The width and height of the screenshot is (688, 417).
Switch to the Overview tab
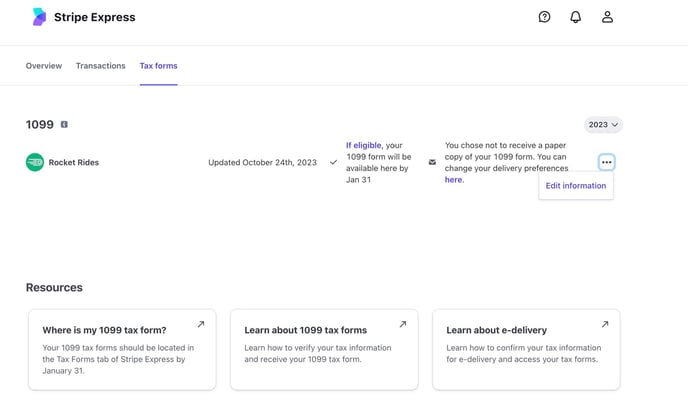[x=44, y=66]
